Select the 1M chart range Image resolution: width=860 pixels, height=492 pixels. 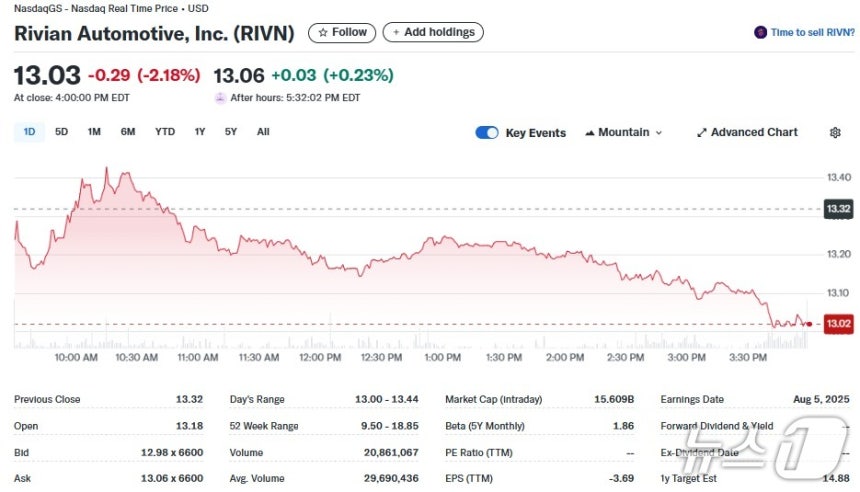click(94, 132)
